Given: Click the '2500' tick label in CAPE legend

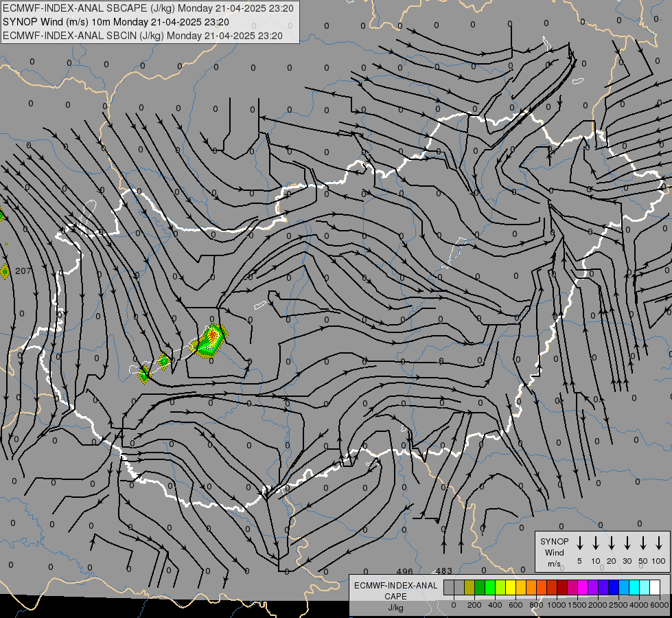Looking at the screenshot, I should (619, 605).
